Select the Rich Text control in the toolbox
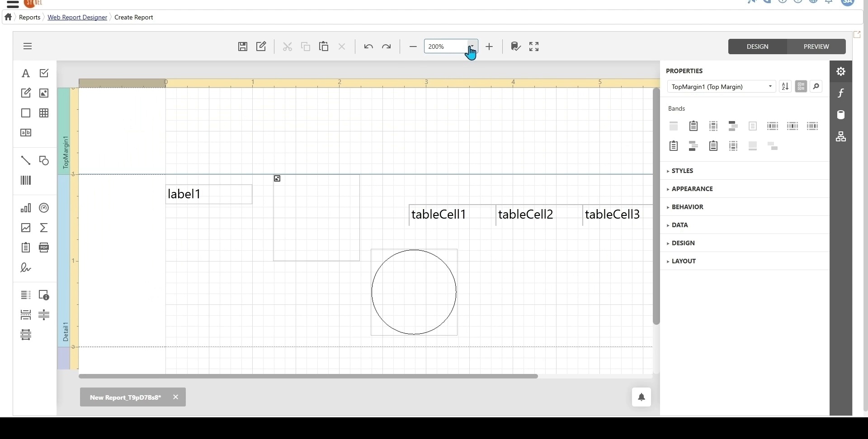Viewport: 868px width, 439px height. point(26,93)
